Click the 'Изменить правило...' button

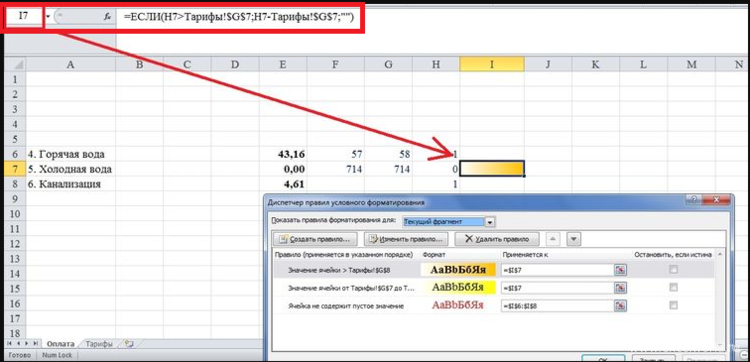pyautogui.click(x=407, y=239)
